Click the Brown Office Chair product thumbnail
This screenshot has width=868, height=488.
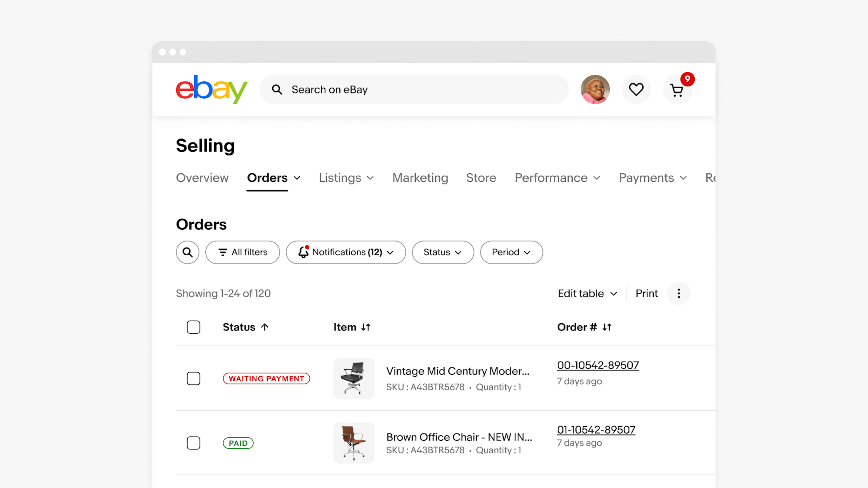click(352, 443)
